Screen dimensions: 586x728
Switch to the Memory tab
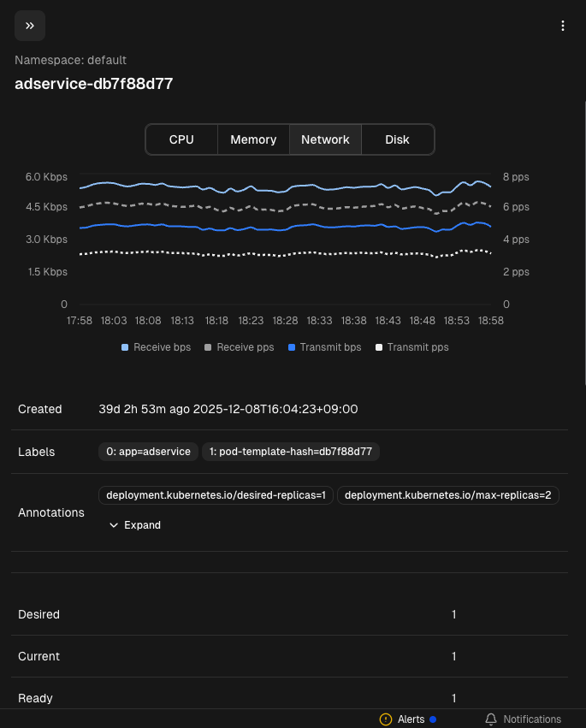tap(253, 139)
